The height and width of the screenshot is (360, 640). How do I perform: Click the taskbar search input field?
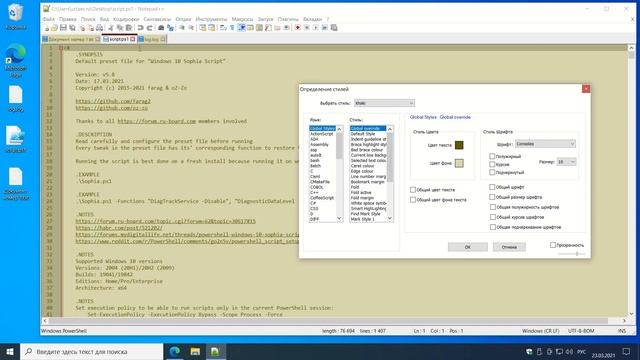91,351
